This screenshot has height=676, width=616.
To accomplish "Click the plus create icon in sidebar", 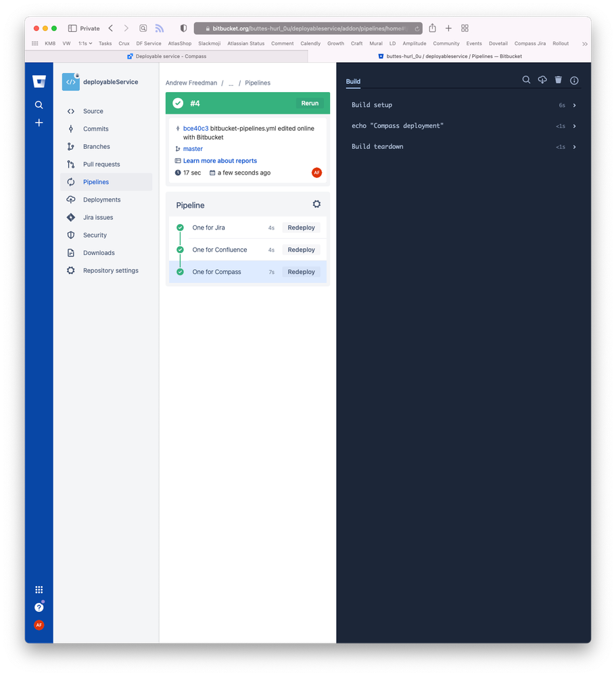I will pyautogui.click(x=39, y=123).
